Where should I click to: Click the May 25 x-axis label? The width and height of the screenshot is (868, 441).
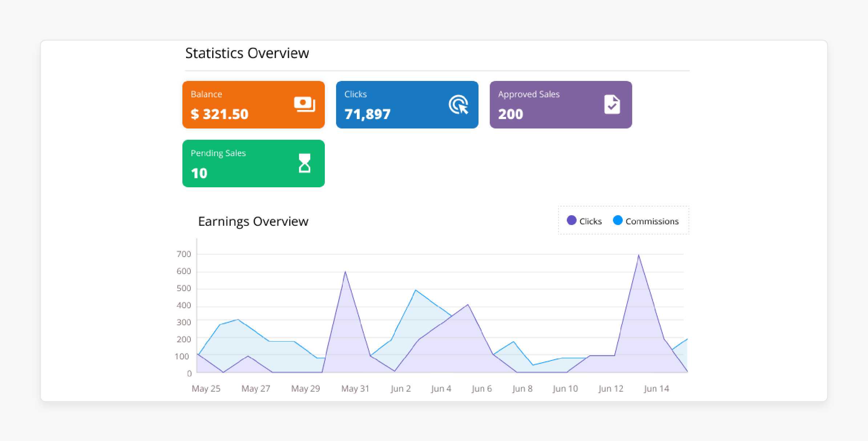(206, 389)
